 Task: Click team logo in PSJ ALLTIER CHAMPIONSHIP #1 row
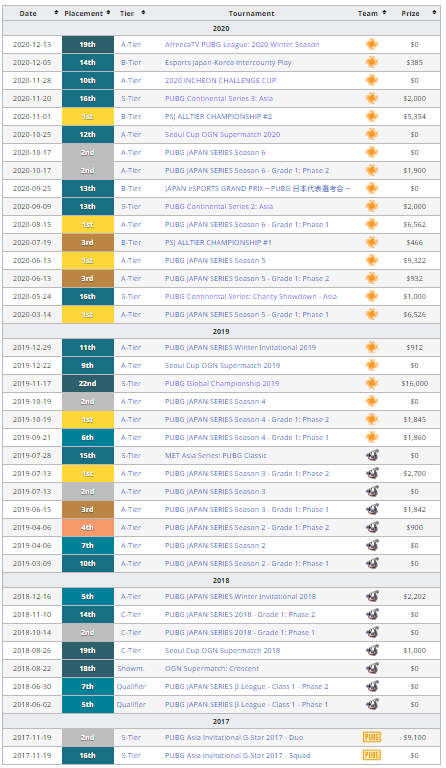point(372,242)
